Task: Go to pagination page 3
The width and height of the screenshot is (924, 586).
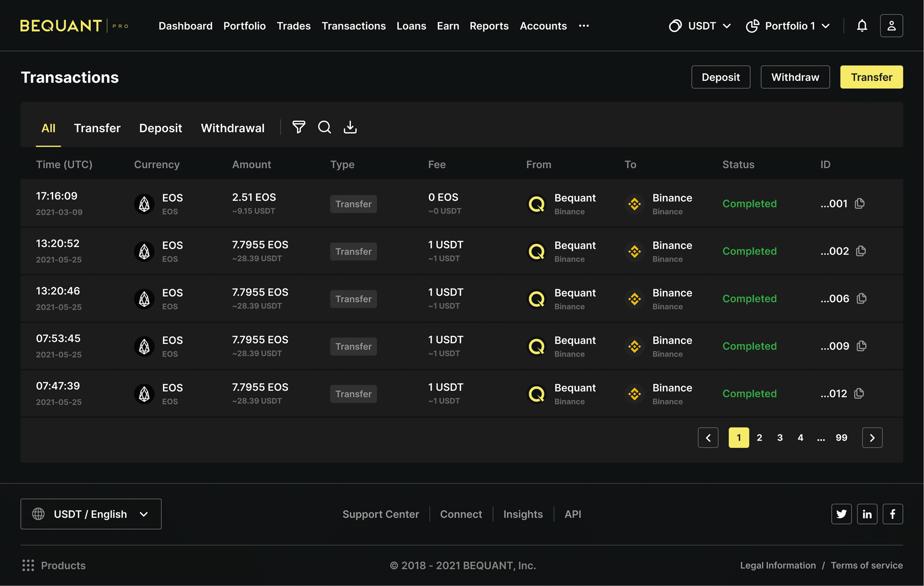Action: [x=780, y=437]
